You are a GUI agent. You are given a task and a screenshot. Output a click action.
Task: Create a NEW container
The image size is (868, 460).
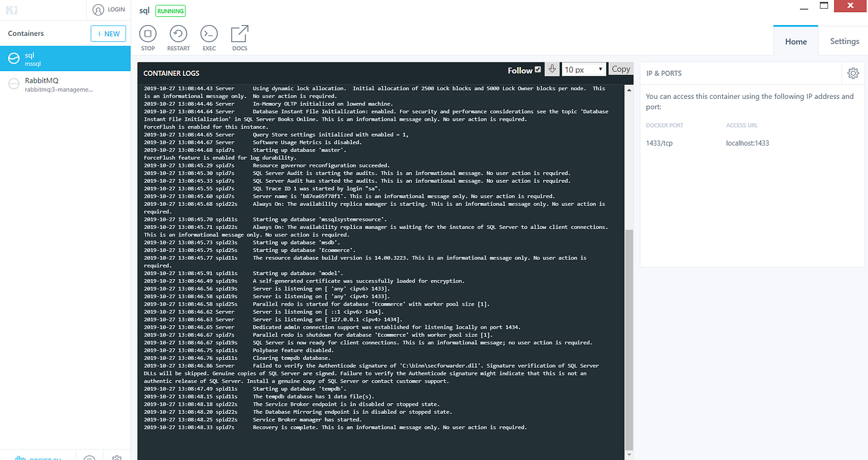coord(108,33)
